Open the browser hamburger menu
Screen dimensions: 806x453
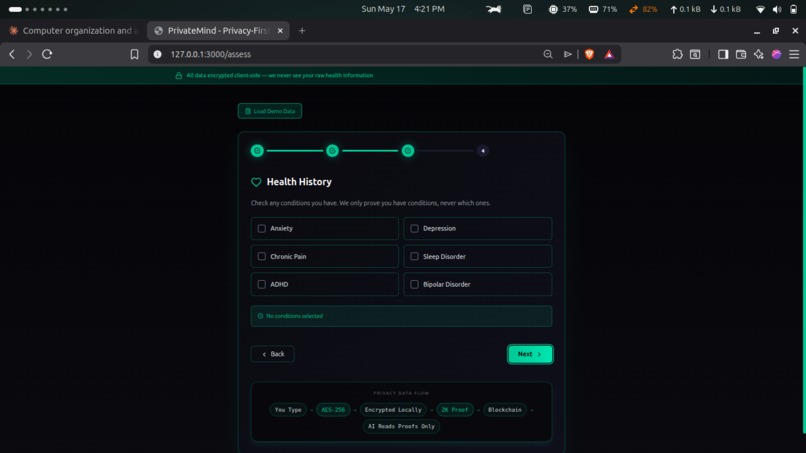click(794, 54)
